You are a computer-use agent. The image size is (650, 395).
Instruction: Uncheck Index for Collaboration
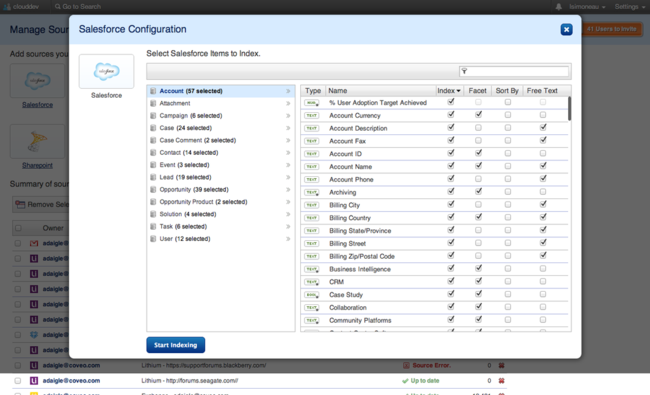pyautogui.click(x=451, y=307)
